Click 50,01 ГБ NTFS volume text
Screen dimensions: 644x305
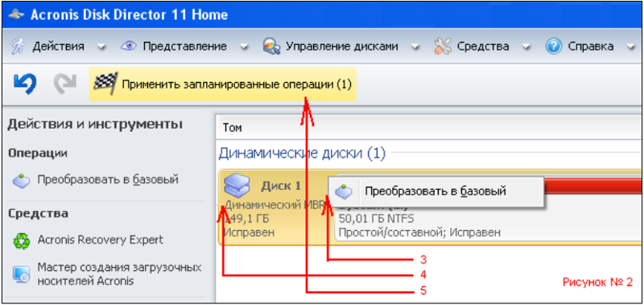(376, 218)
